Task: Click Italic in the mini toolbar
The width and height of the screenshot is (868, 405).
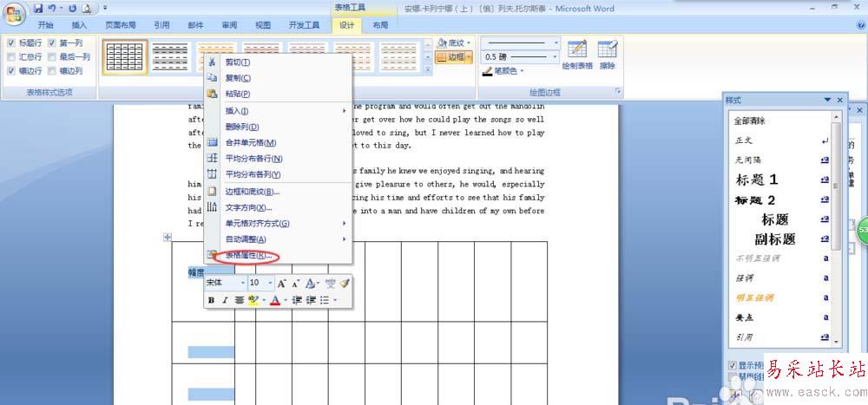Action: (224, 300)
